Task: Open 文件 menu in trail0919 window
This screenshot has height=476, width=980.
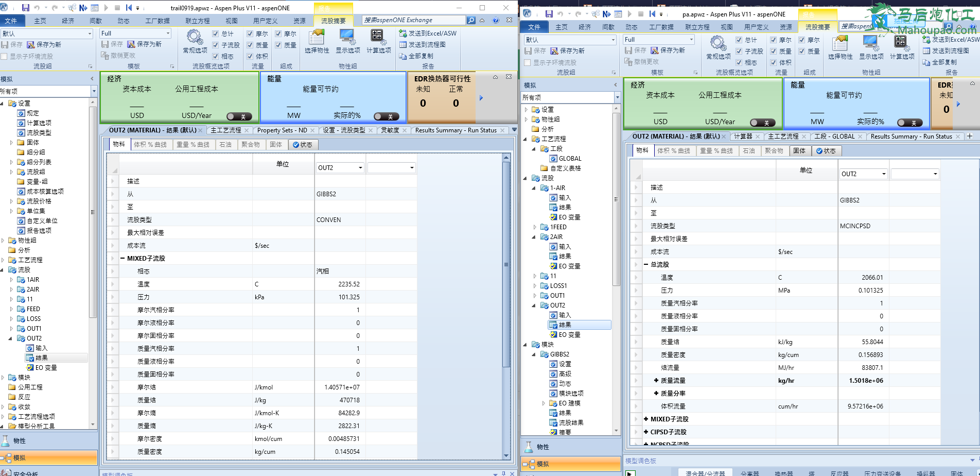Action: click(11, 21)
